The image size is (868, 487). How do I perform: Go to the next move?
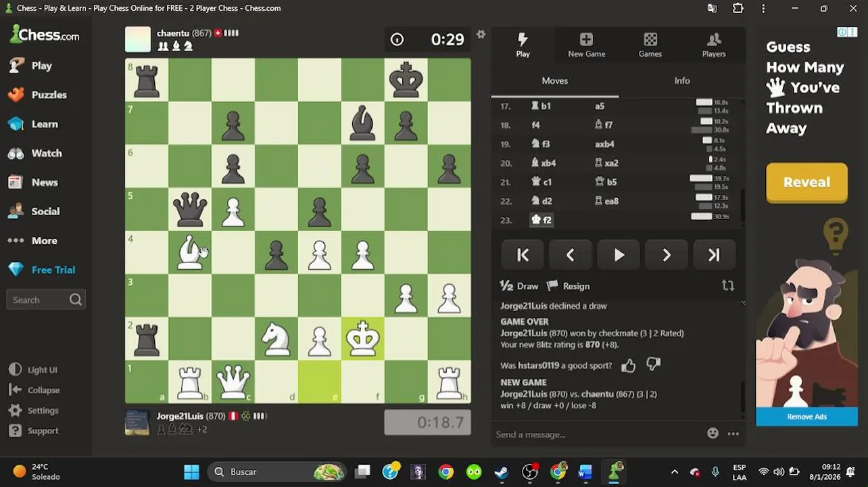667,255
